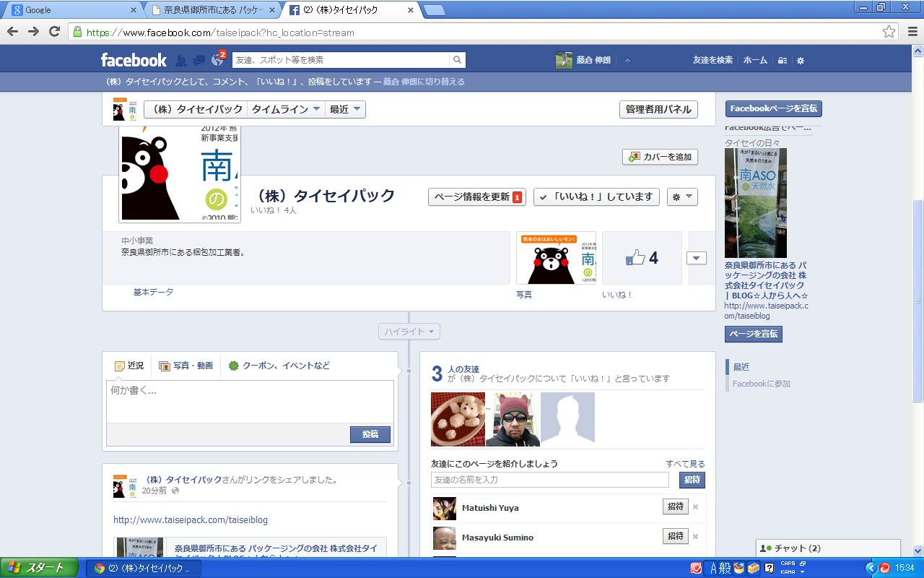Open the 写真 Kumamon thumbnail
Image resolution: width=924 pixels, height=578 pixels.
(556, 258)
